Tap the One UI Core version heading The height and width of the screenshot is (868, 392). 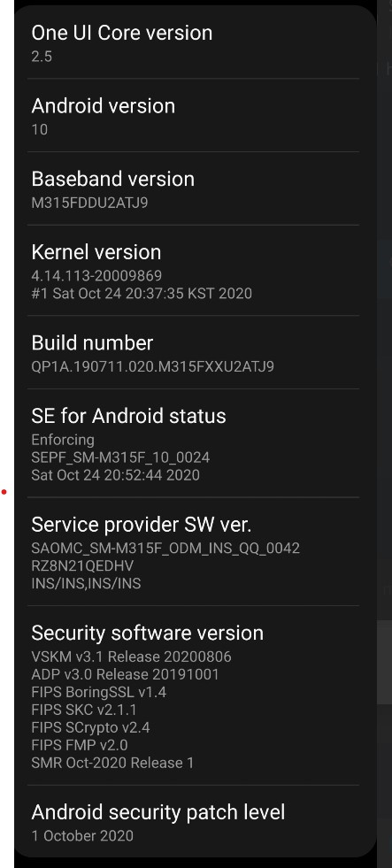pos(122,34)
